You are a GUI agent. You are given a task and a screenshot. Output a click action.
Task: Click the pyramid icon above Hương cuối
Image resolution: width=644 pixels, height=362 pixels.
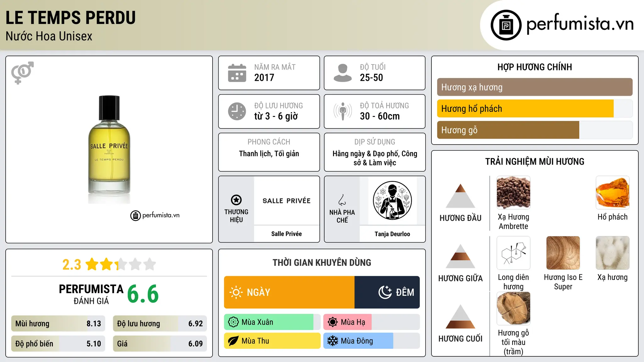(460, 316)
